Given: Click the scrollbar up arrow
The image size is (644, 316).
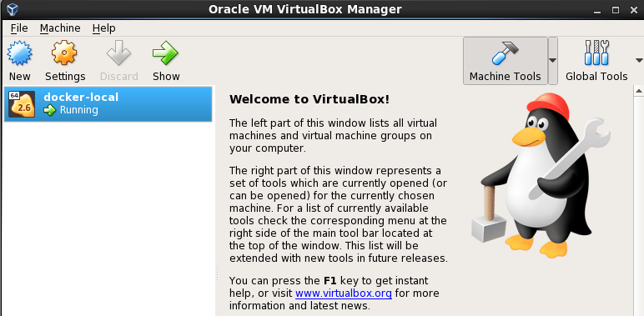Looking at the screenshot, I should click(639, 91).
